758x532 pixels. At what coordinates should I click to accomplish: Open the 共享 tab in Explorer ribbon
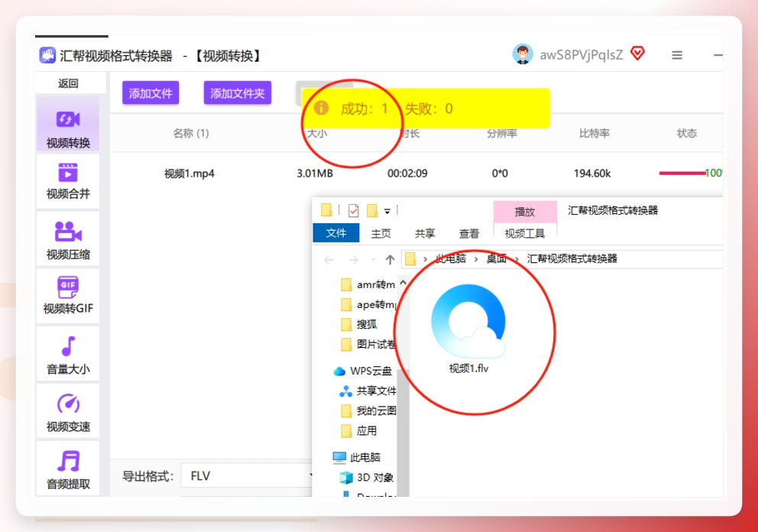(x=425, y=234)
